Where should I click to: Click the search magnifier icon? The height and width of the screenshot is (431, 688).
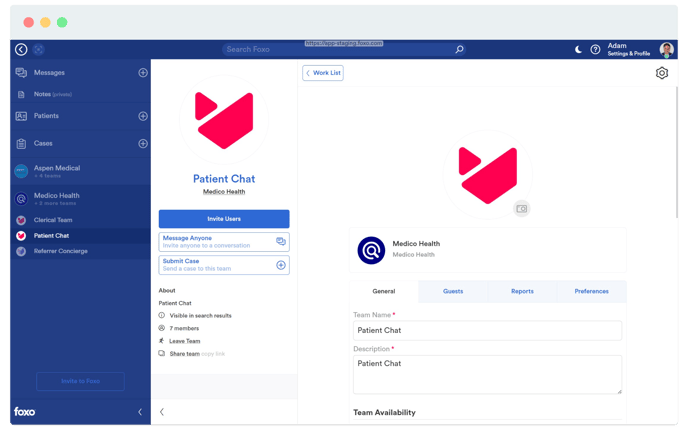(x=459, y=49)
